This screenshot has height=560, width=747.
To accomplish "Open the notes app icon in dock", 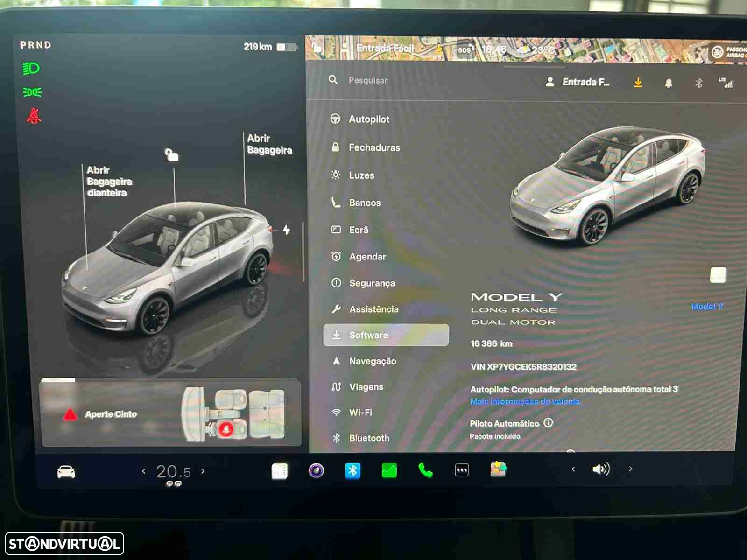I will tap(279, 471).
